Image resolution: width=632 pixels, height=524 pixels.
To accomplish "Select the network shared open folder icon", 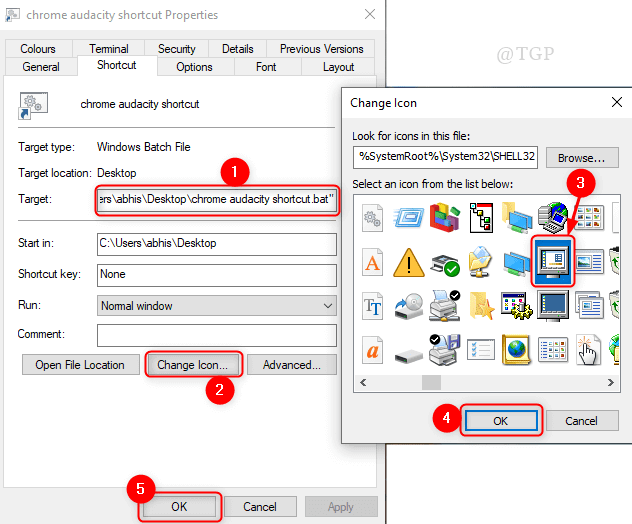I will coord(480,262).
